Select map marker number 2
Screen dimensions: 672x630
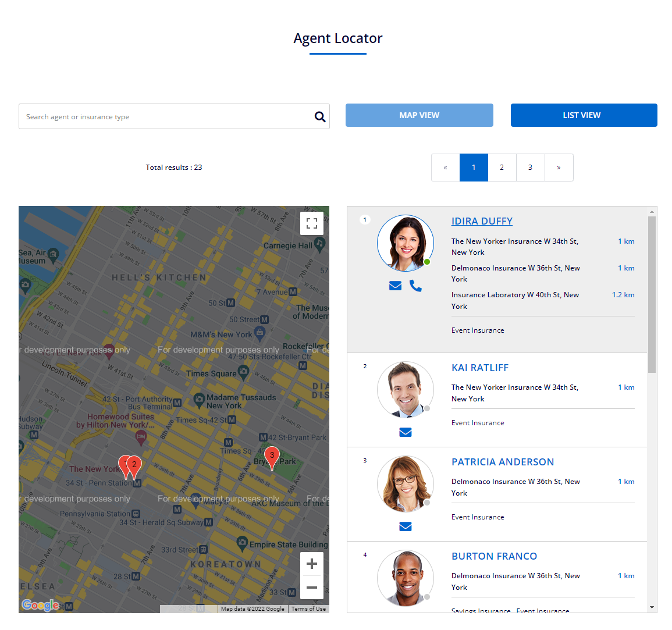pos(135,465)
